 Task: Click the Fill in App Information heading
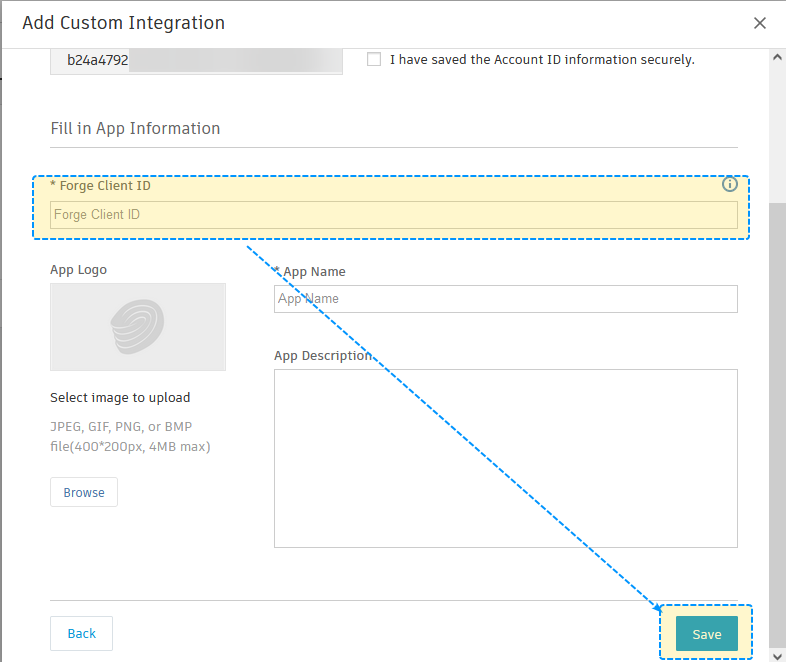[x=135, y=128]
